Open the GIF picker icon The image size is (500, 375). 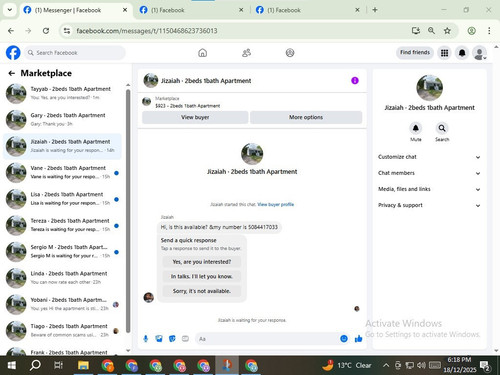coord(185,339)
